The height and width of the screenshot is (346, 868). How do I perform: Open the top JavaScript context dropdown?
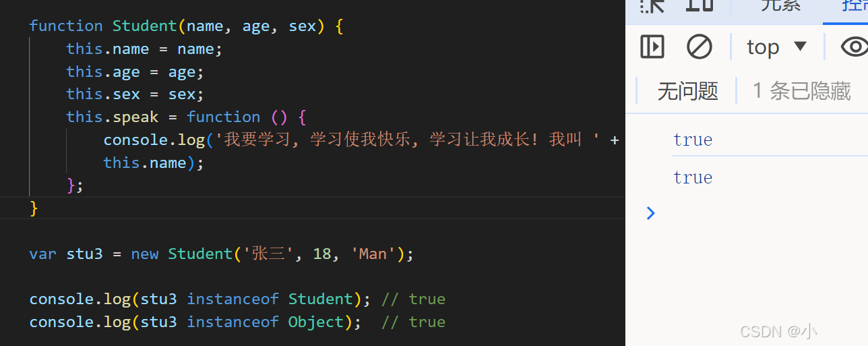(x=776, y=47)
